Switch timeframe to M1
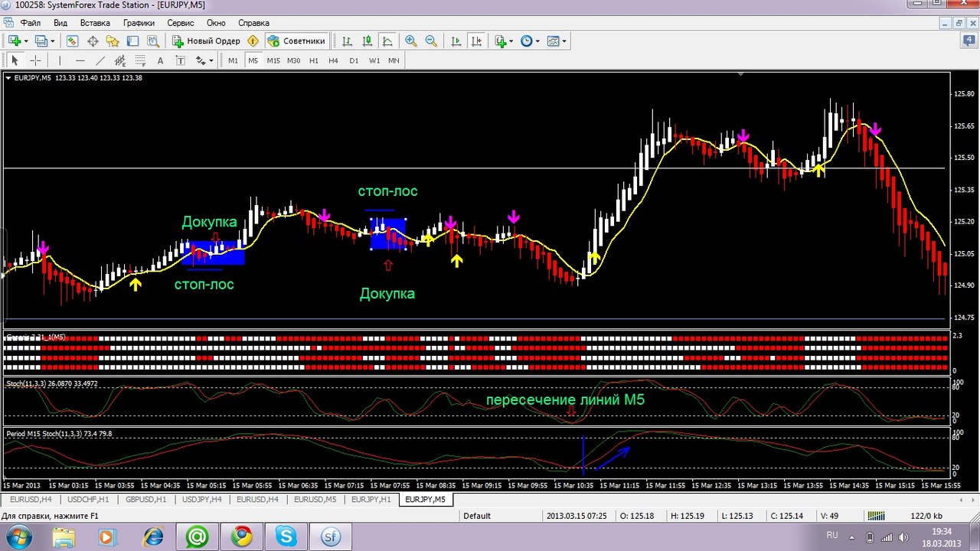980x551 pixels. tap(233, 60)
